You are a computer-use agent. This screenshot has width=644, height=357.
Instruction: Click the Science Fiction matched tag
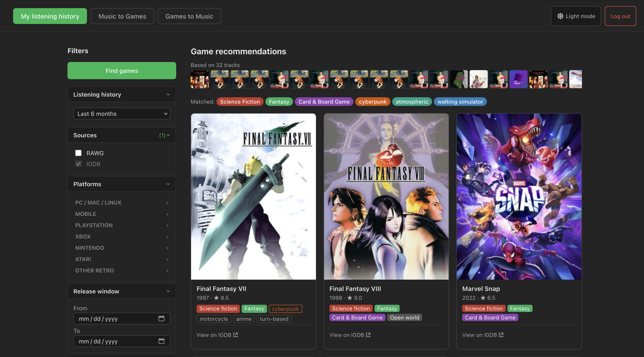point(240,101)
